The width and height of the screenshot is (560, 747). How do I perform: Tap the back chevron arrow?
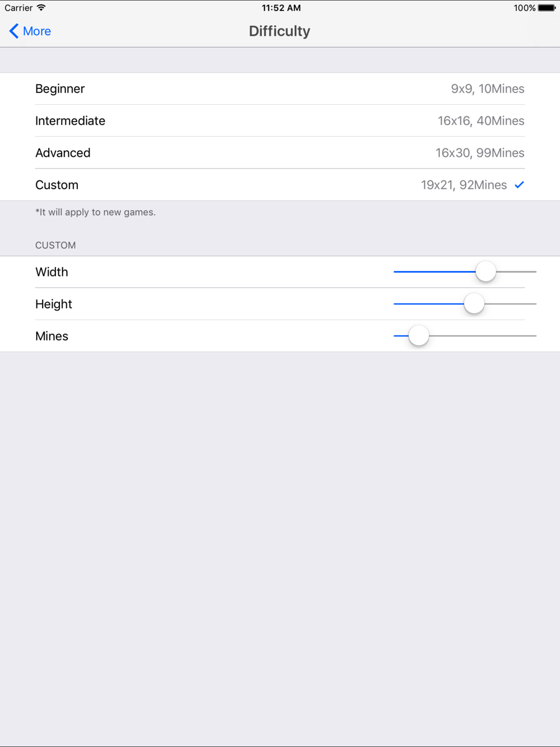(x=14, y=31)
